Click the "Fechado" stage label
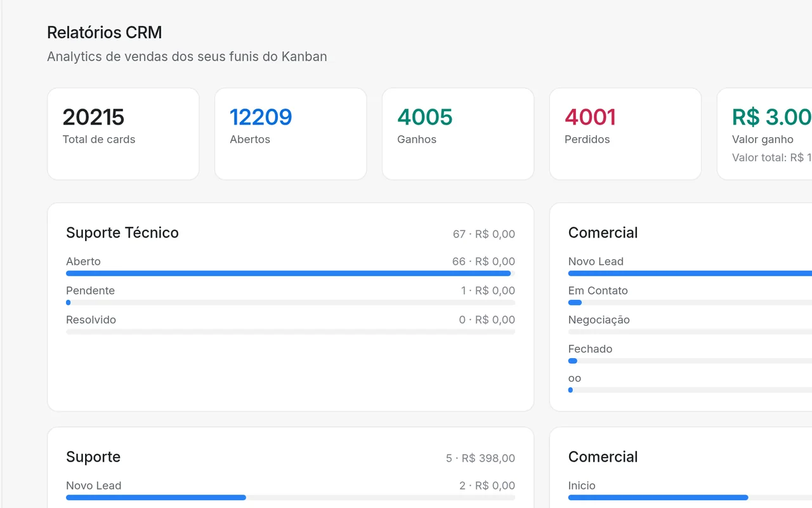The width and height of the screenshot is (812, 508). (x=590, y=349)
